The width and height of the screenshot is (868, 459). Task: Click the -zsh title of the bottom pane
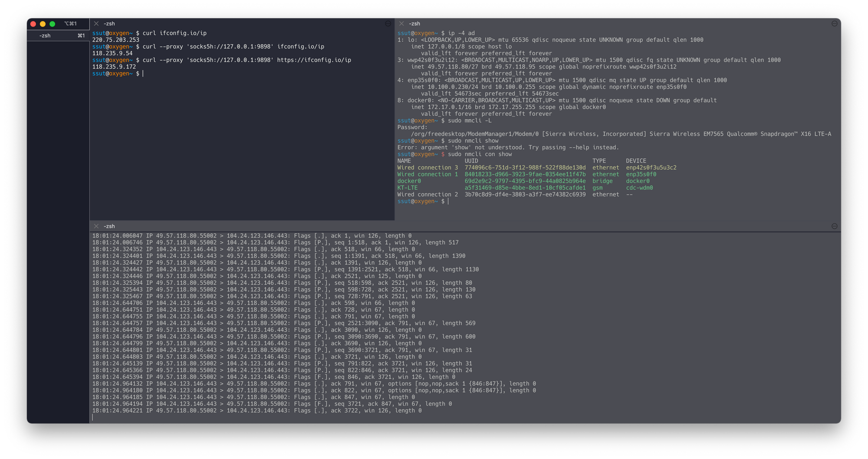pos(108,226)
